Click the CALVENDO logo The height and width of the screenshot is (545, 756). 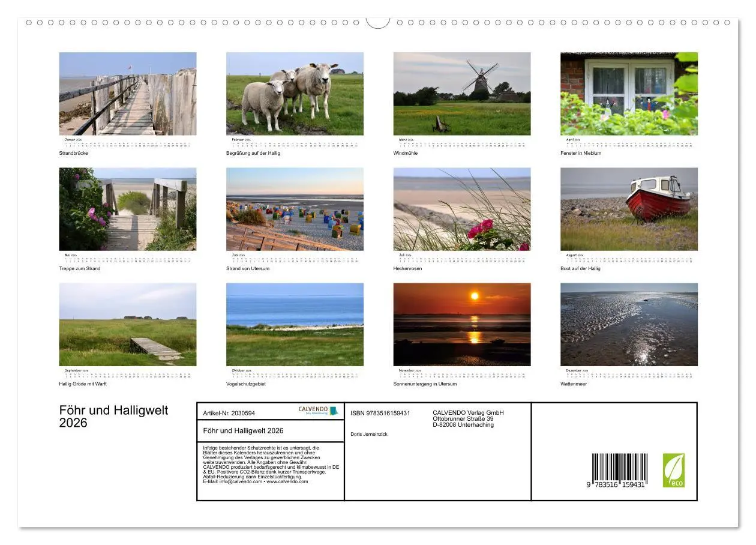[x=319, y=411]
